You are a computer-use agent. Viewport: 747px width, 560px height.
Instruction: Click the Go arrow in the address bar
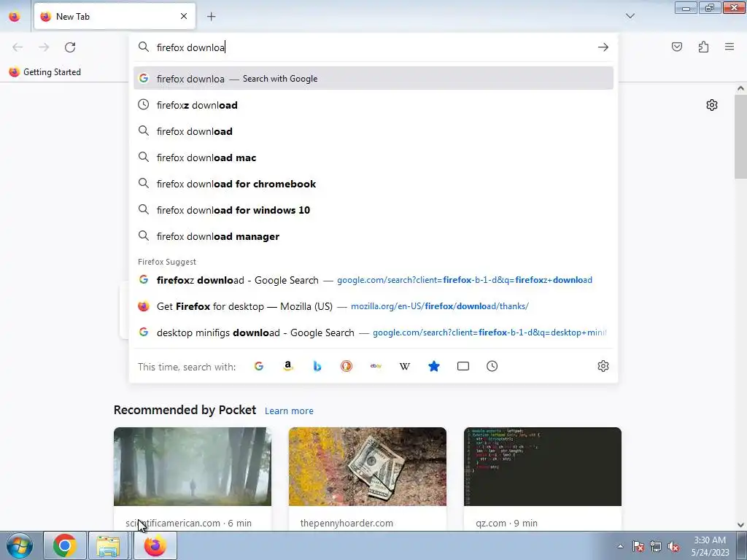click(x=603, y=47)
